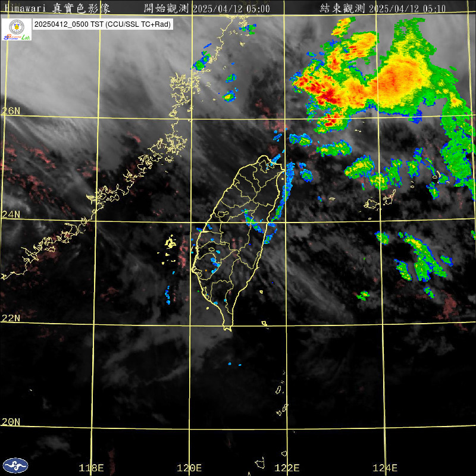
Task: Click the 122E longitude label
Action: (287, 468)
